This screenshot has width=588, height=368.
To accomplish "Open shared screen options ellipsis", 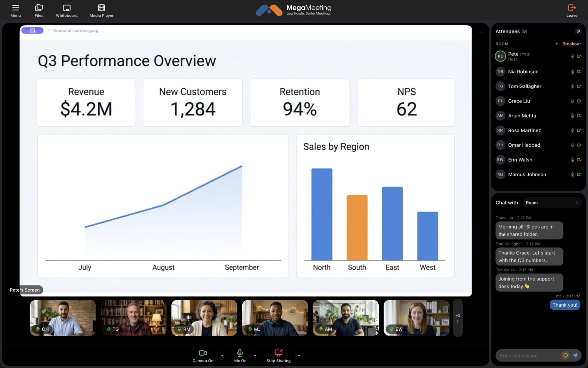I will (x=480, y=32).
